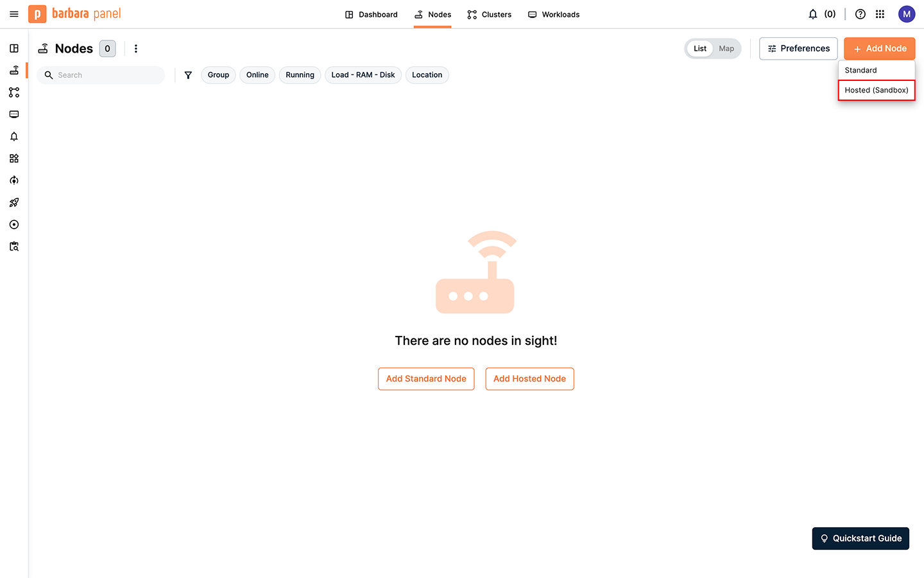Click the Search nodes field
Screen dimensions: 924x578
pyautogui.click(x=106, y=75)
